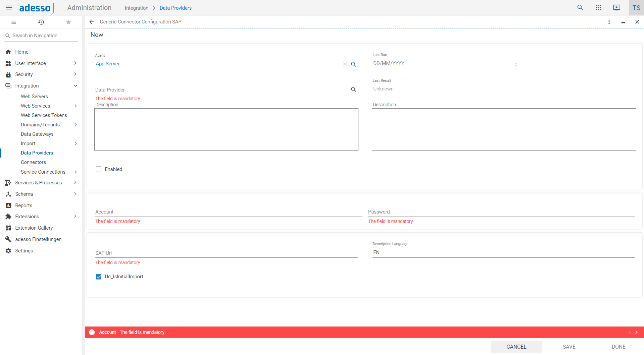The width and height of the screenshot is (644, 355).
Task: Expand User Interface navigation section
Action: (x=75, y=63)
